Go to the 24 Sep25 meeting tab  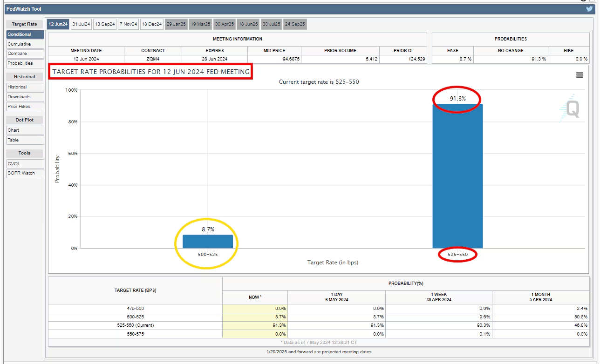[x=295, y=24]
